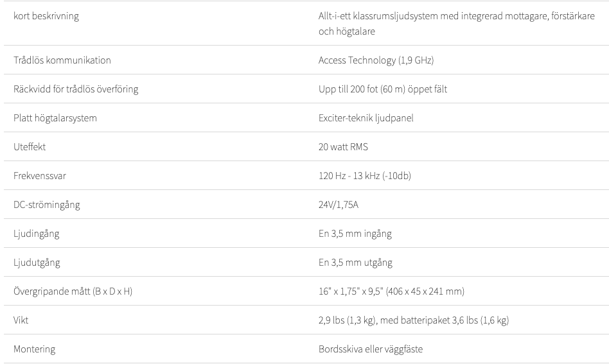This screenshot has width=609, height=364.
Task: Click 'Upp till 200 fot (60 m)' value
Action: click(x=362, y=89)
